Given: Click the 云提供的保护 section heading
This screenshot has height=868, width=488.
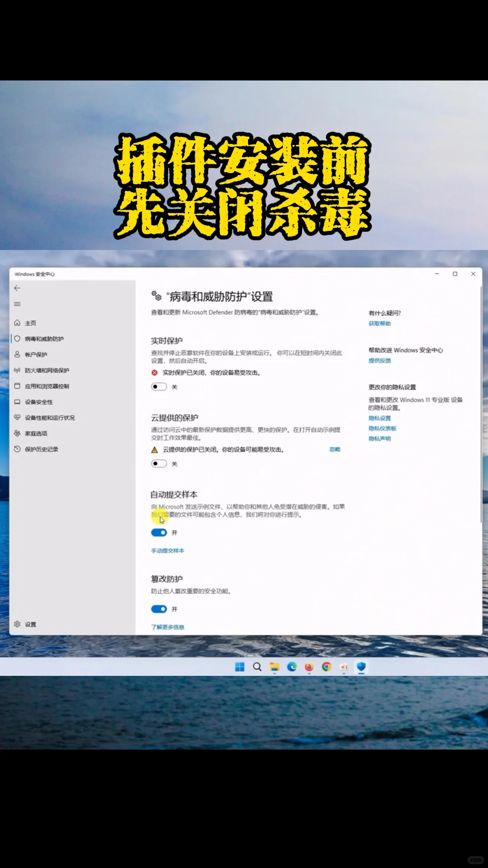Looking at the screenshot, I should click(174, 417).
